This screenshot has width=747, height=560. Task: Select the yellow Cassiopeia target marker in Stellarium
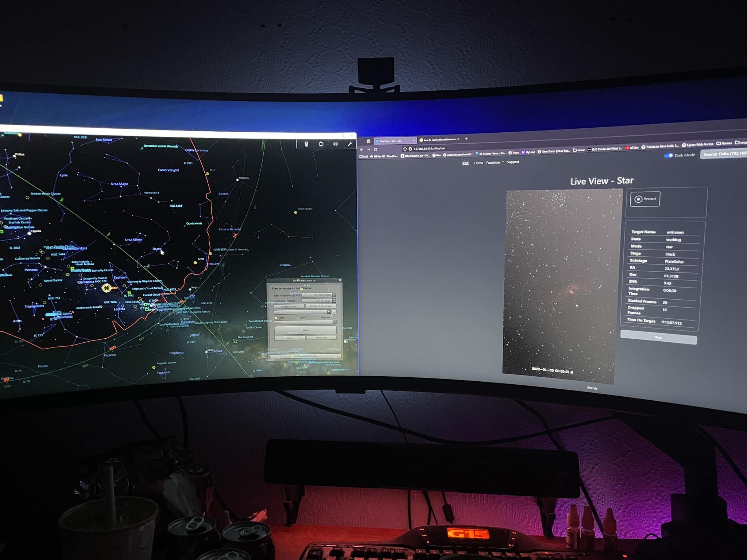tap(107, 288)
